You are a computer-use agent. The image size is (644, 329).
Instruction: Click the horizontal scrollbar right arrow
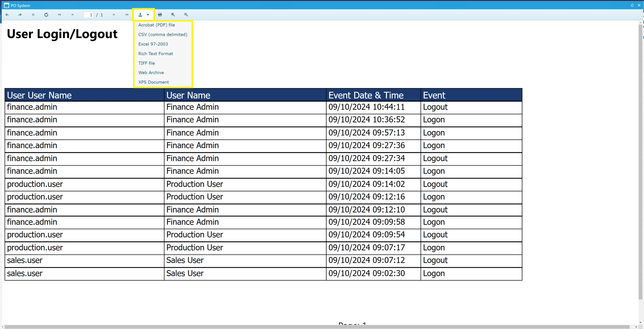point(636,326)
